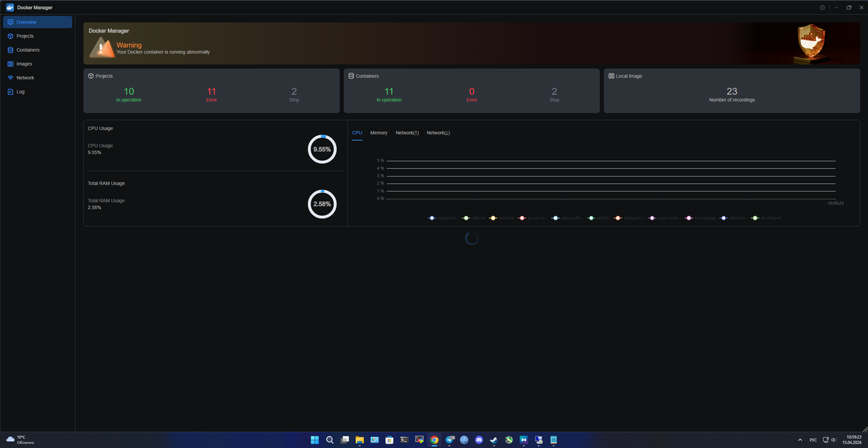Screen dimensions: 868x448
Task: Open the Log page in the sidebar
Action: (x=37, y=92)
